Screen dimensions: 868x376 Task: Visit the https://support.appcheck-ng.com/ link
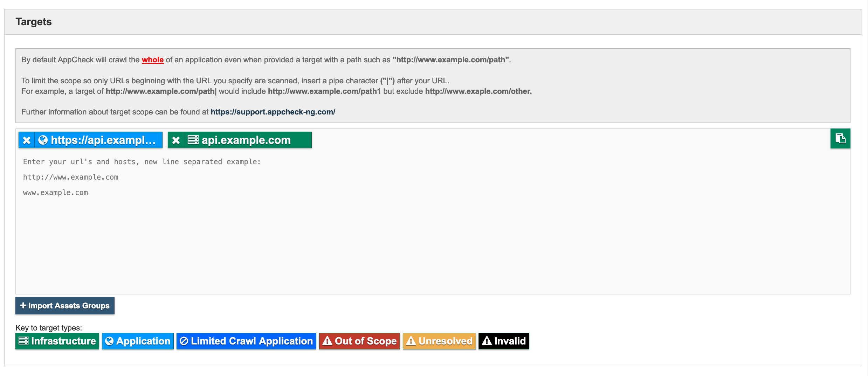coord(273,112)
